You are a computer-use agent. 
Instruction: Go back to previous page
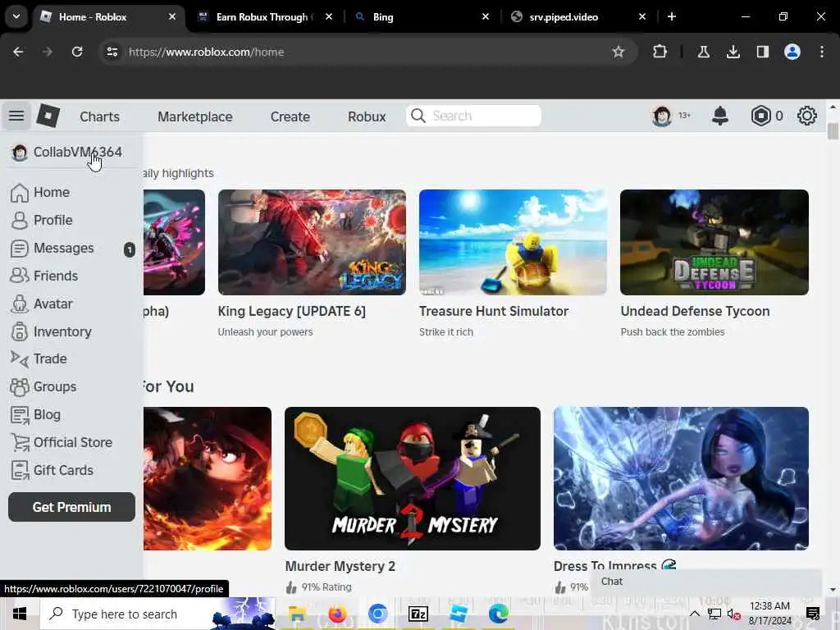click(18, 52)
